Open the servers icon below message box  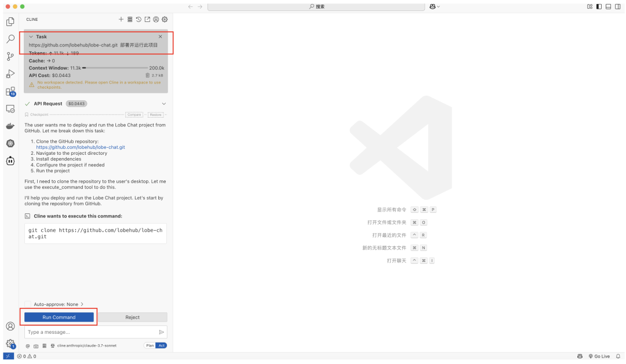[x=44, y=345]
